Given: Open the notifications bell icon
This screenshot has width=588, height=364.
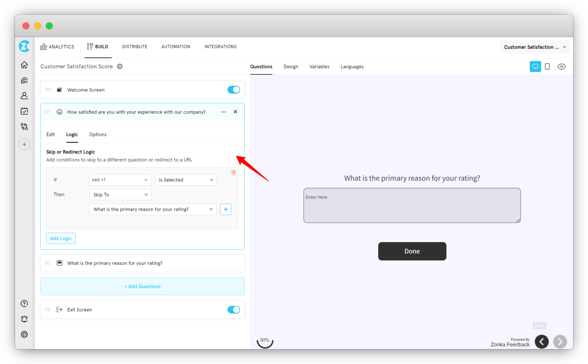Looking at the screenshot, I should point(24,319).
